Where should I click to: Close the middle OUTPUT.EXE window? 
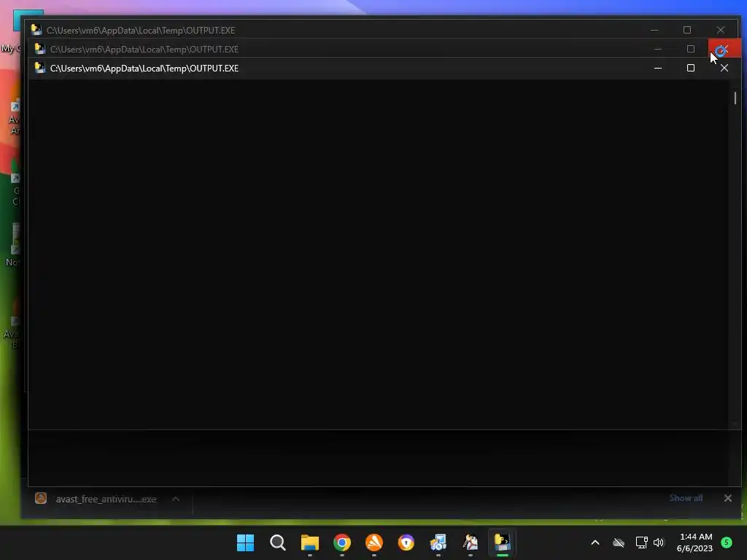click(724, 48)
